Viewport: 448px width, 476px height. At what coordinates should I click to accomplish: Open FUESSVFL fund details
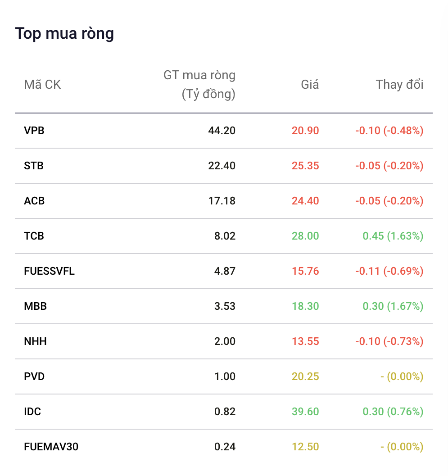point(49,271)
